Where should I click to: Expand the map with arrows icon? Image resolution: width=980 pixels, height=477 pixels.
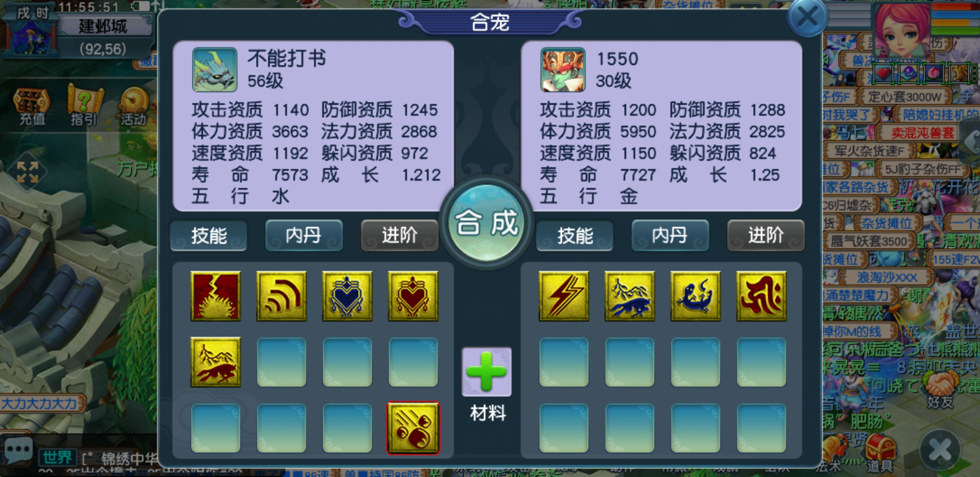click(28, 173)
